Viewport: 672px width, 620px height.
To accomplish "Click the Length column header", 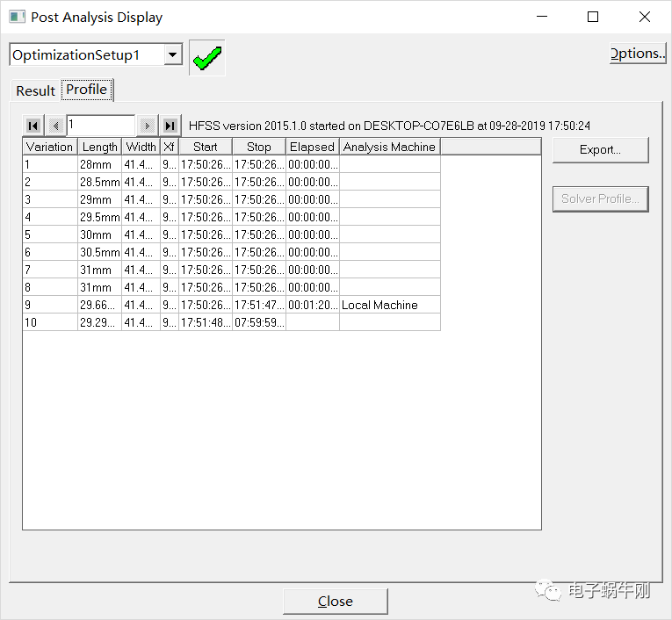I will 99,147.
